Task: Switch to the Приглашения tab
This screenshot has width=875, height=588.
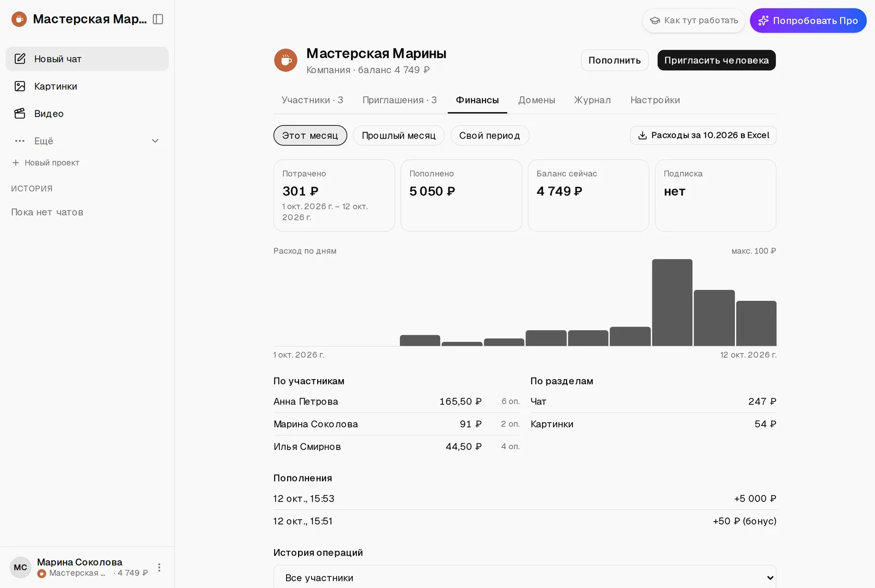Action: pyautogui.click(x=399, y=100)
